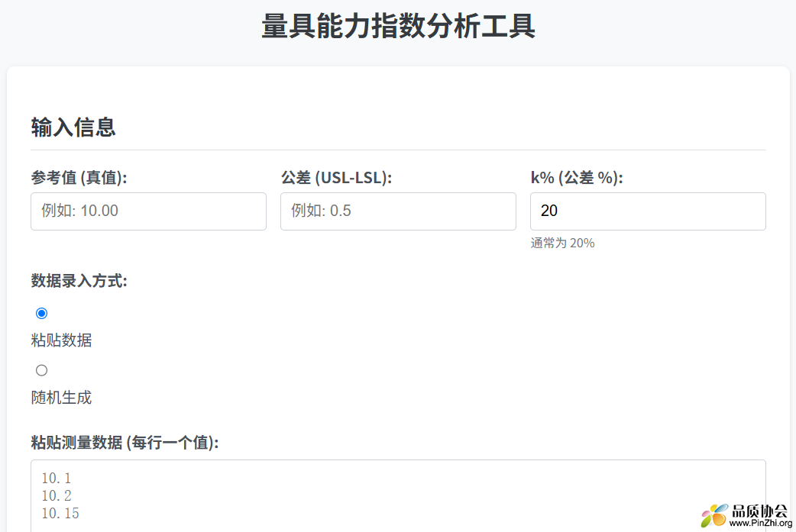This screenshot has width=796, height=532.
Task: Click the 随机生成 option label
Action: click(x=61, y=397)
